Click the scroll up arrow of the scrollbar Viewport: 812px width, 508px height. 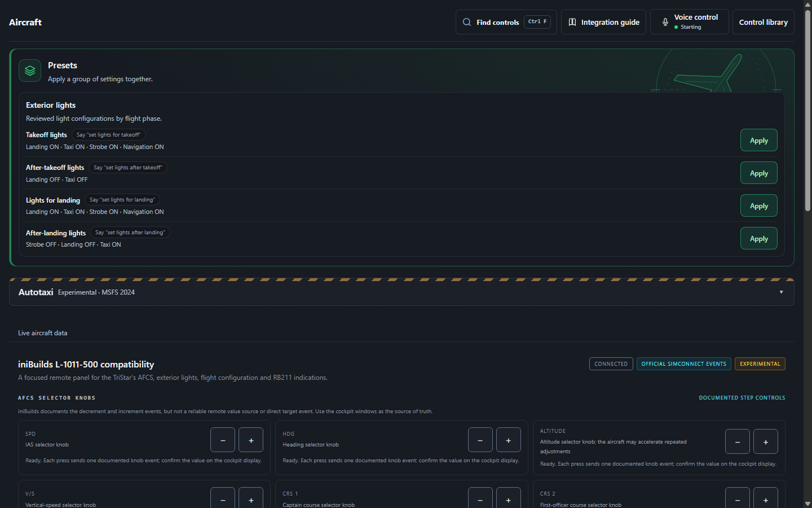pos(807,4)
